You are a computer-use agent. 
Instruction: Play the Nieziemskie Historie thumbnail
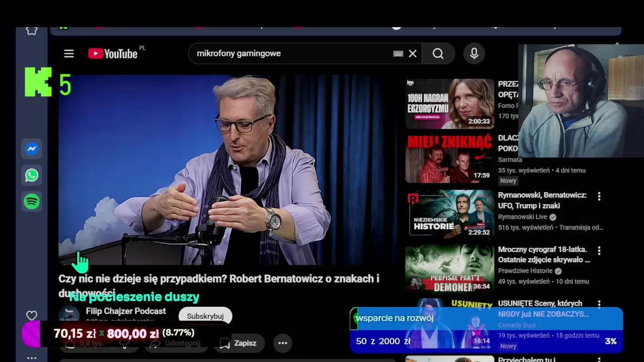coord(450,213)
